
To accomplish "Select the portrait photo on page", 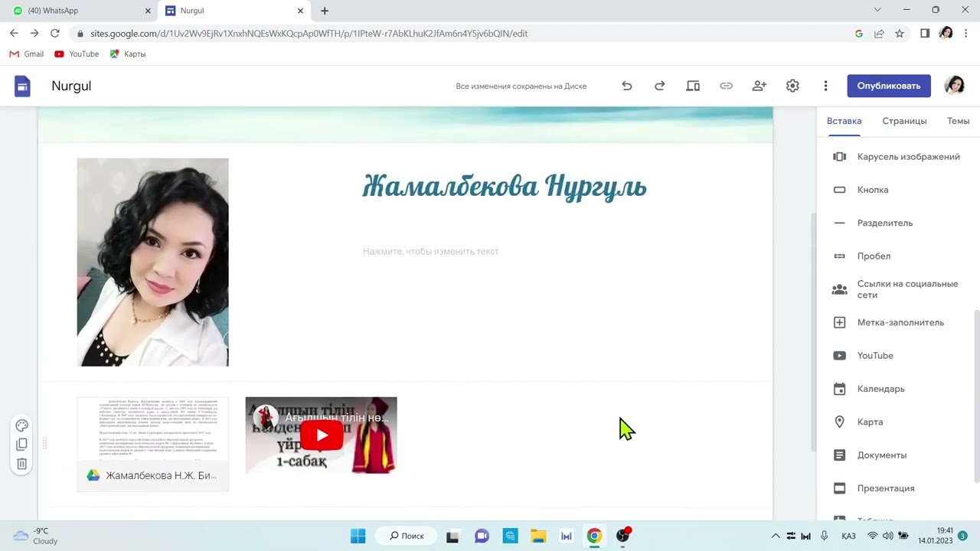I will click(x=152, y=262).
